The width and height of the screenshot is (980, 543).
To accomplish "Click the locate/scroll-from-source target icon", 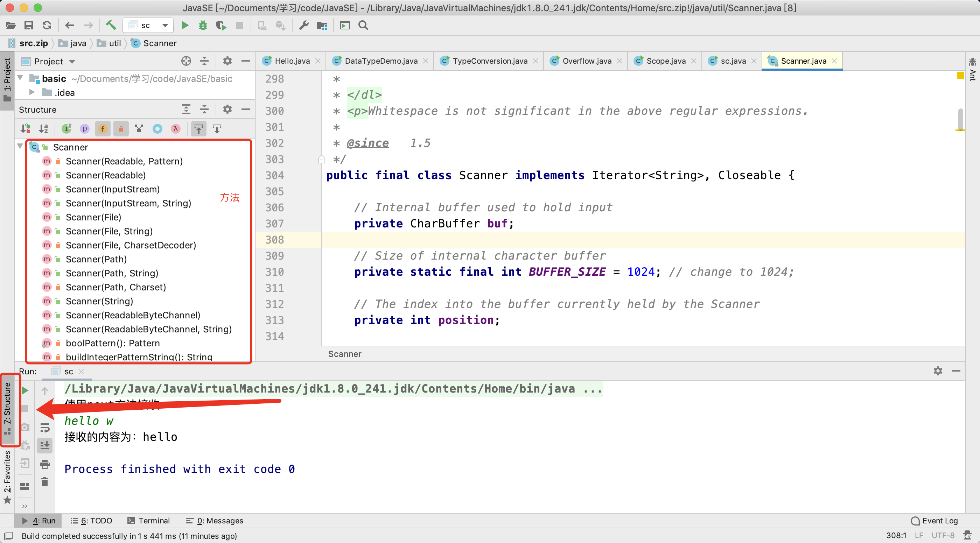I will point(186,61).
